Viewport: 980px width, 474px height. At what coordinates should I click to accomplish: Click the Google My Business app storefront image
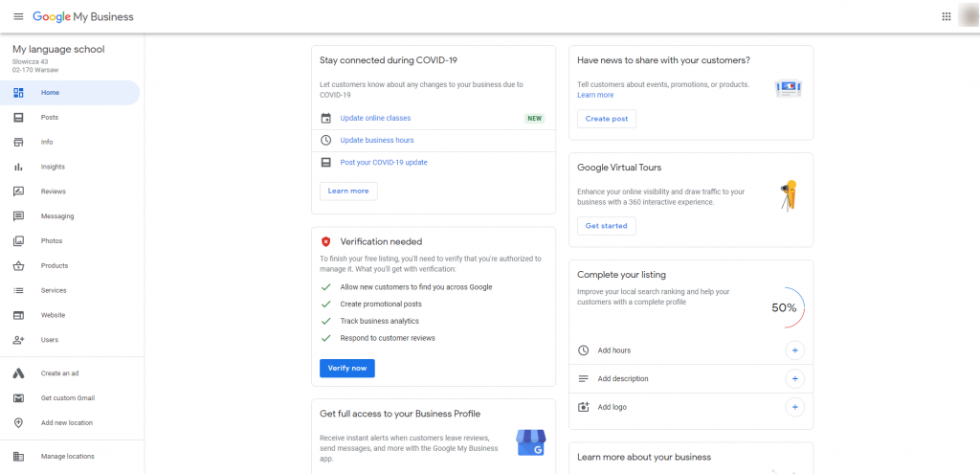tap(531, 442)
